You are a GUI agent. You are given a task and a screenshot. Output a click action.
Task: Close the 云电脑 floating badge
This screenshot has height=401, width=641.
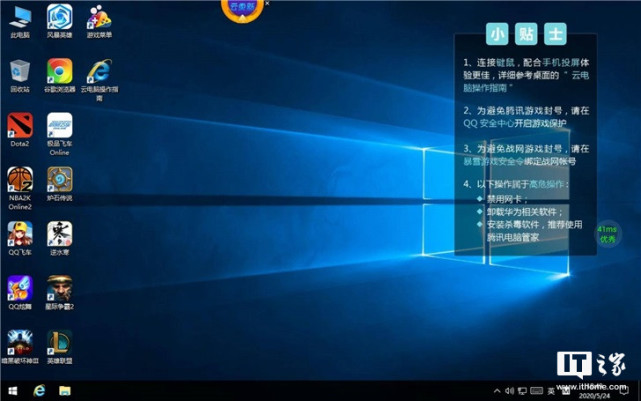[267, 3]
